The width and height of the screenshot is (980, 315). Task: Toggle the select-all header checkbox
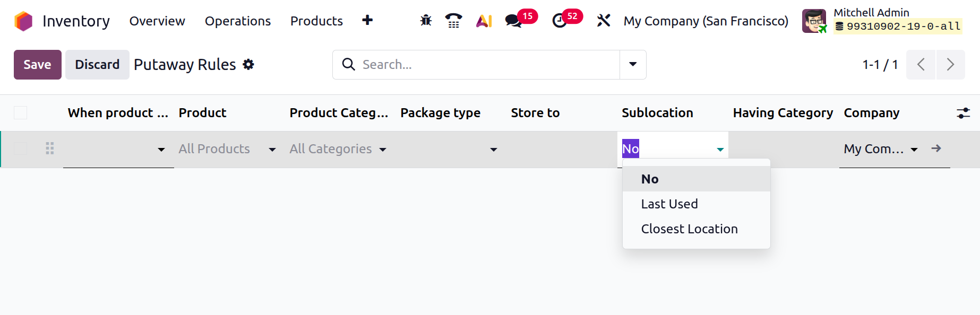coord(21,113)
